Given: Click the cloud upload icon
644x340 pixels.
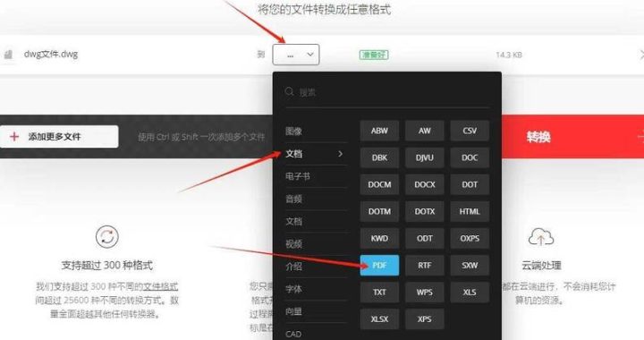Looking at the screenshot, I should tap(540, 237).
